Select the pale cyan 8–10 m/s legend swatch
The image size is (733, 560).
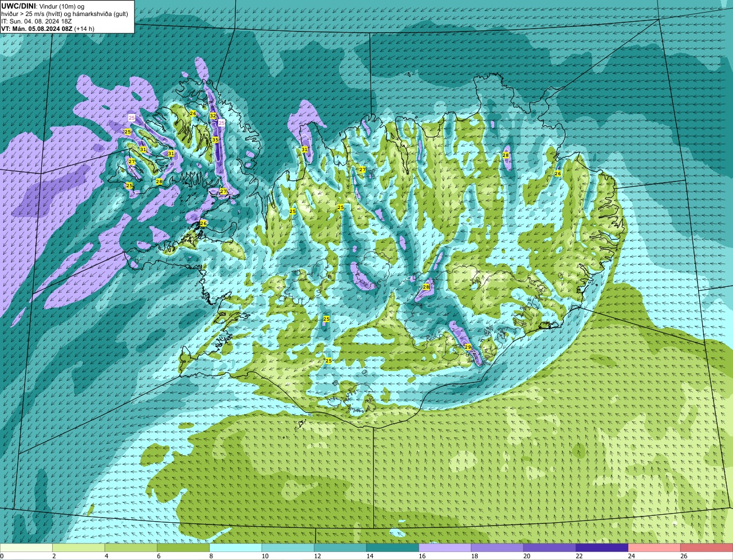point(236,547)
